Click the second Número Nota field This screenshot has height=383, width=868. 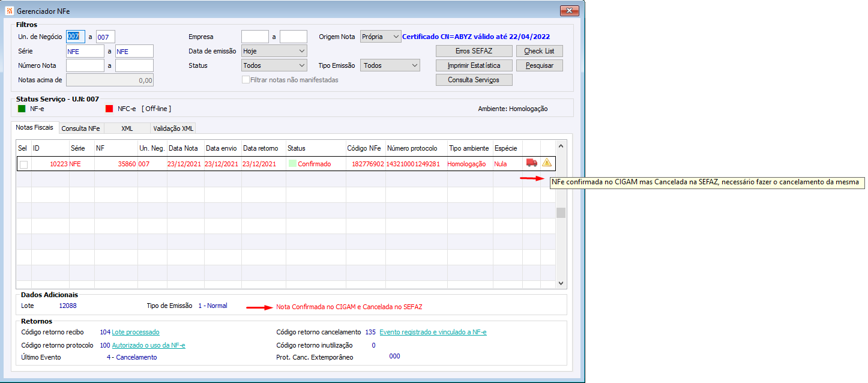click(x=134, y=65)
